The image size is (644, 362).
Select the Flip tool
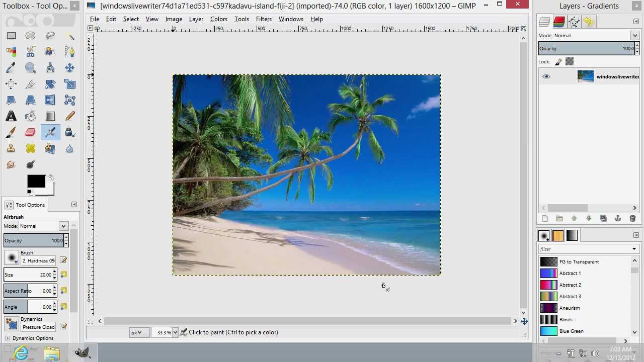[x=50, y=100]
